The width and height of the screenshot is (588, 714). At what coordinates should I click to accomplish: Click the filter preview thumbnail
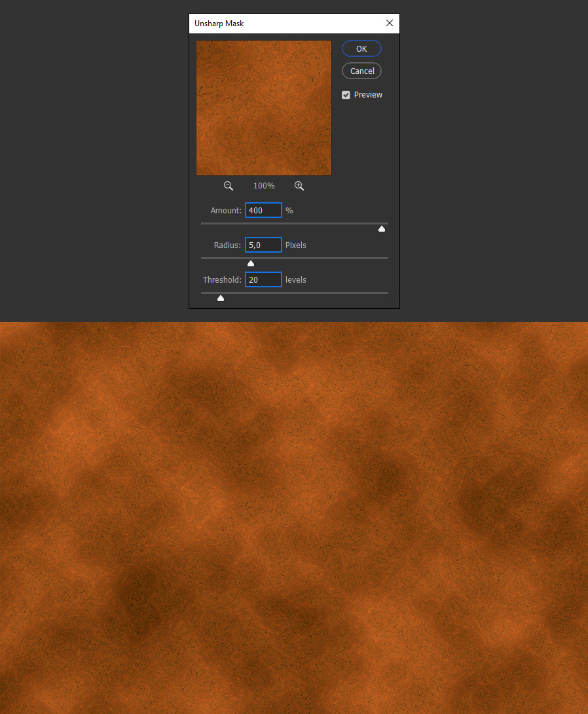click(264, 108)
